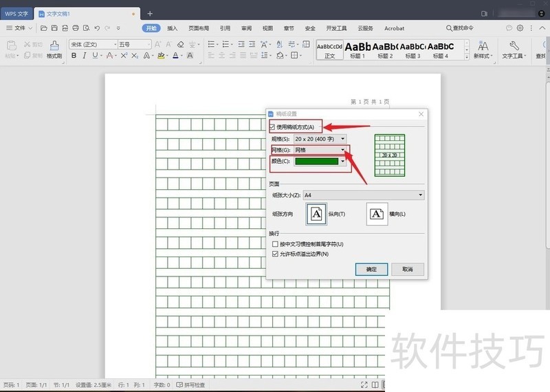This screenshot has height=392, width=550.
Task: Undo the last action
Action: (x=97, y=28)
